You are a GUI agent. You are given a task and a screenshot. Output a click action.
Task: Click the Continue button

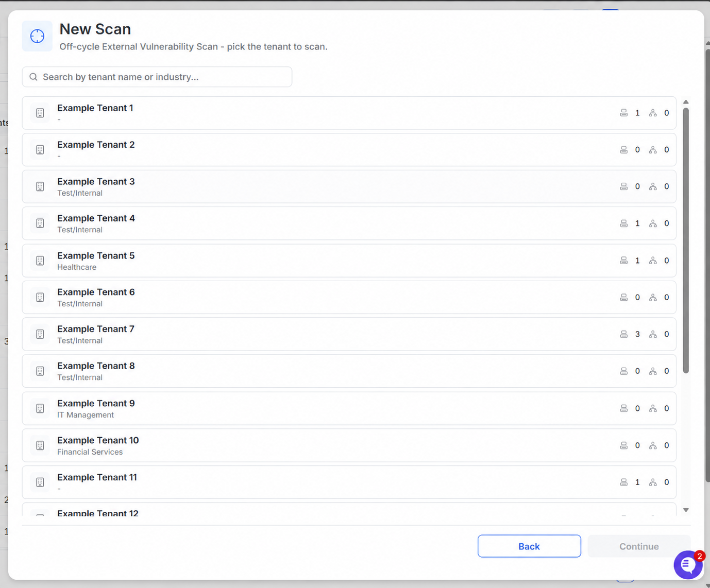click(x=639, y=546)
